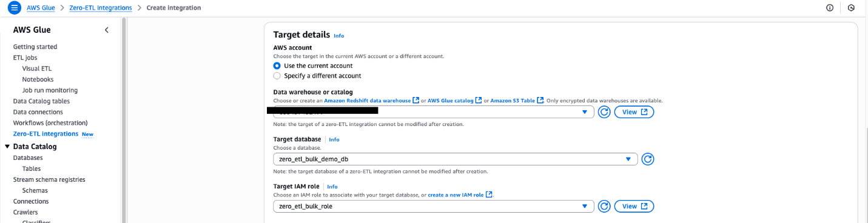Click View button beside Target IAM role
This screenshot has height=223, width=868.
pos(634,207)
